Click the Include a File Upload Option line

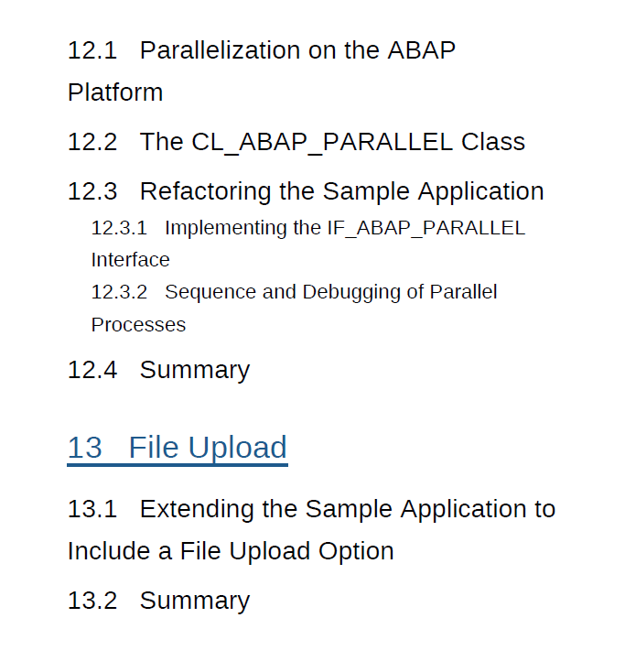(x=231, y=551)
